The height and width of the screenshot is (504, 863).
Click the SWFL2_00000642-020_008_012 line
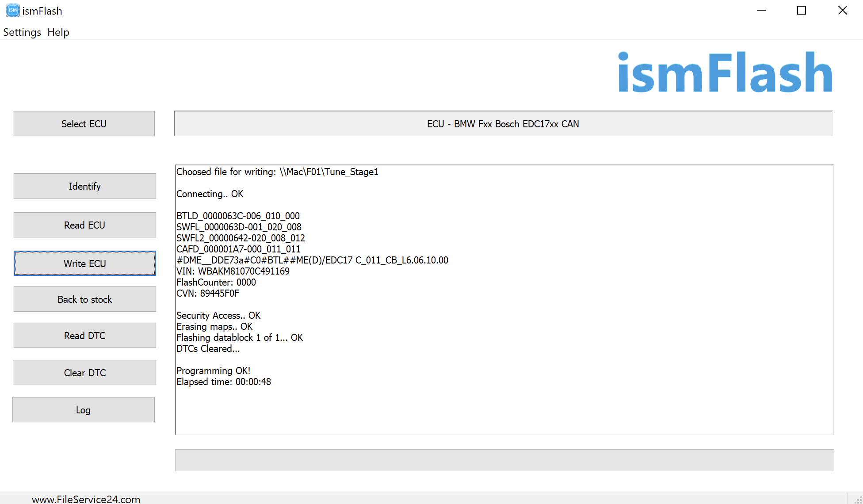[x=241, y=238]
